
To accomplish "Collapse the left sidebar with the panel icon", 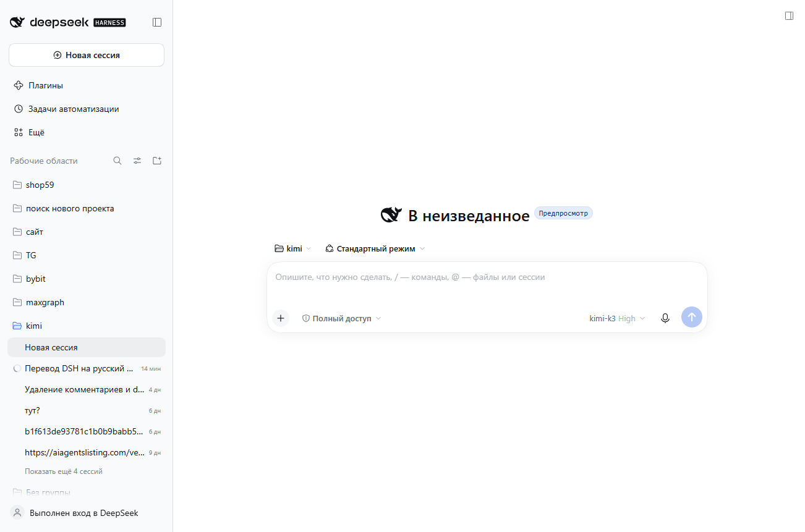I will [157, 22].
